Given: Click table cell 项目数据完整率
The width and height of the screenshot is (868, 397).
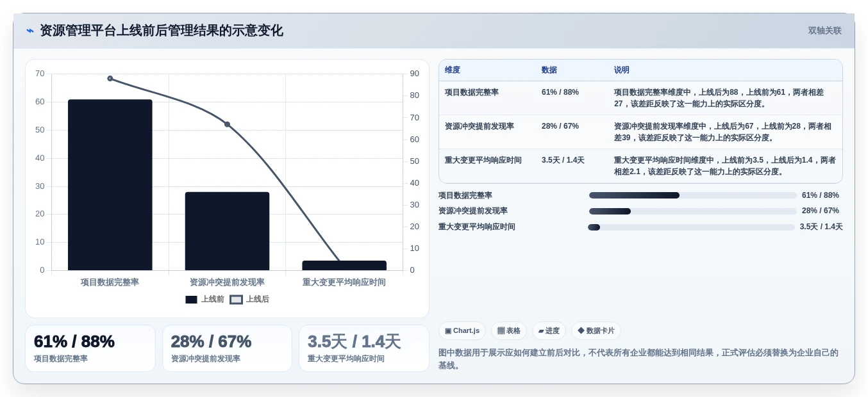Looking at the screenshot, I should (472, 92).
